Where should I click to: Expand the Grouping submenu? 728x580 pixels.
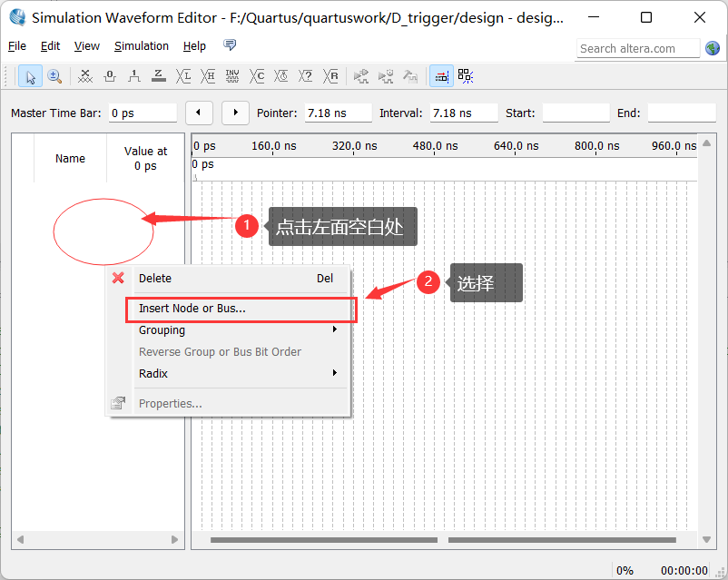[229, 330]
